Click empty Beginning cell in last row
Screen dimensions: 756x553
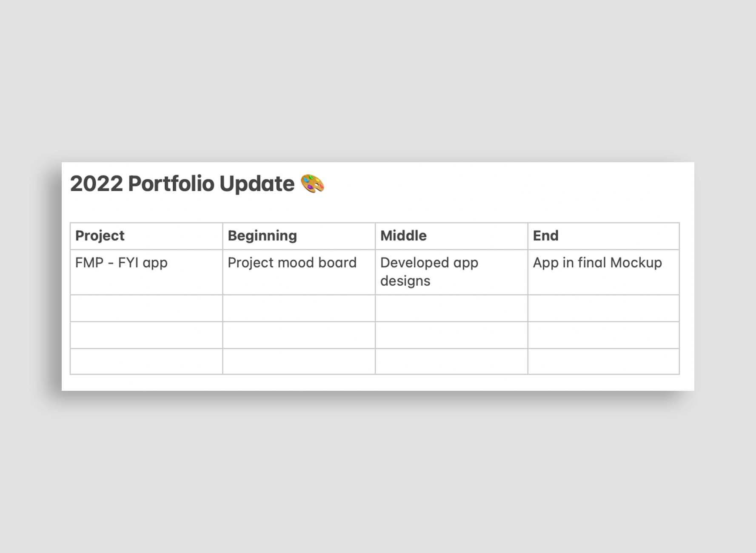299,361
